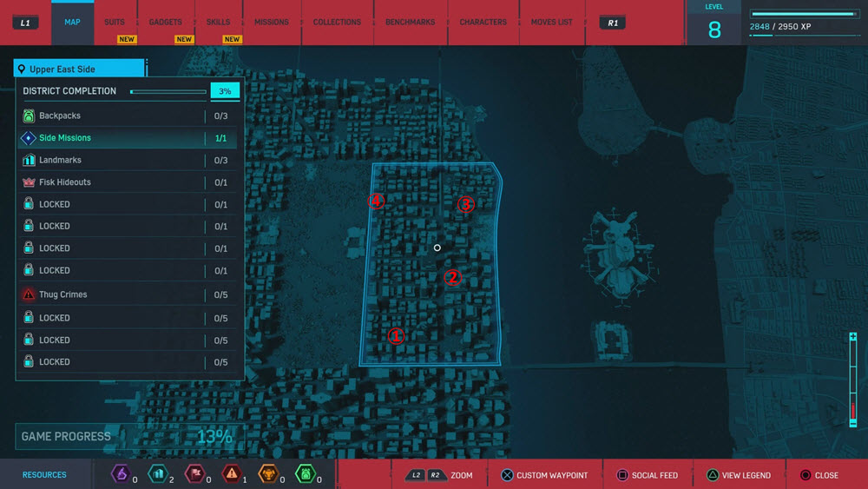Click the pink base token icon

click(194, 474)
